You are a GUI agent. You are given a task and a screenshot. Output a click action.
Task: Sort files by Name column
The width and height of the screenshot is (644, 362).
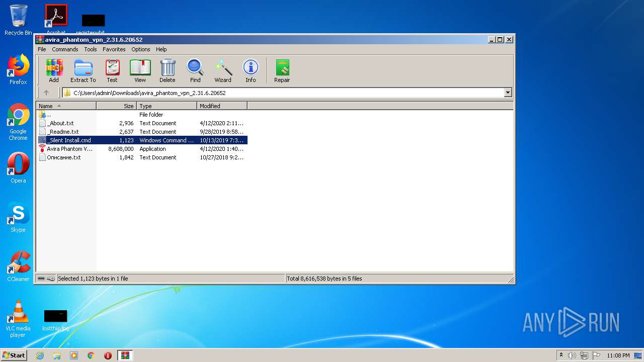tap(66, 106)
